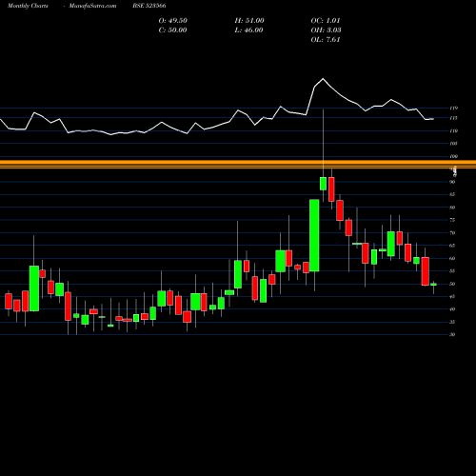The height and width of the screenshot is (476, 476).
Task: Click the 55 price axis label
Action: tap(452, 271)
